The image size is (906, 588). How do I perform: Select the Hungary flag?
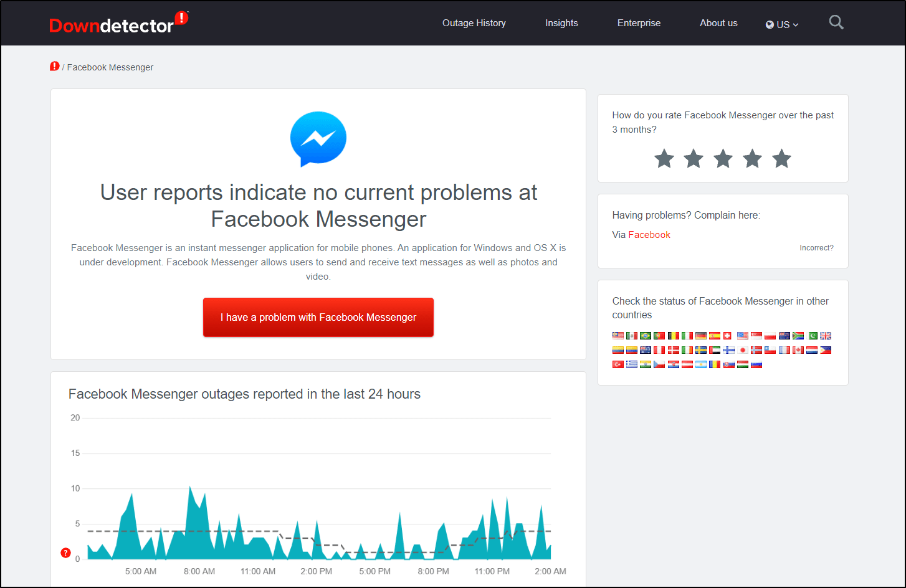tap(743, 364)
